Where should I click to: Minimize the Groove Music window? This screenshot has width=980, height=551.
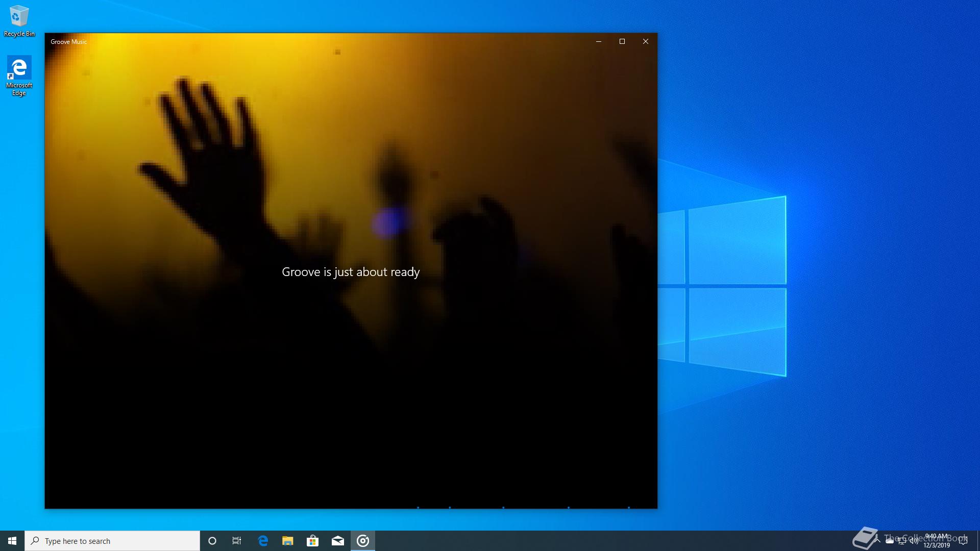point(599,41)
